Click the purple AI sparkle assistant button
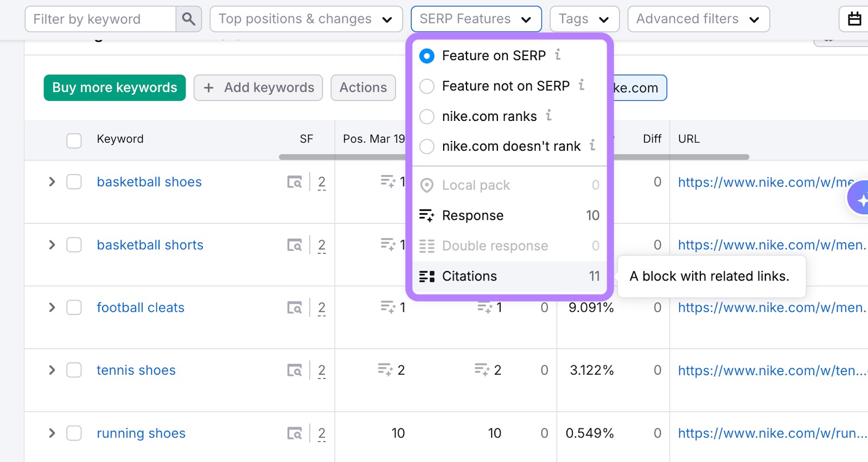 coord(860,198)
